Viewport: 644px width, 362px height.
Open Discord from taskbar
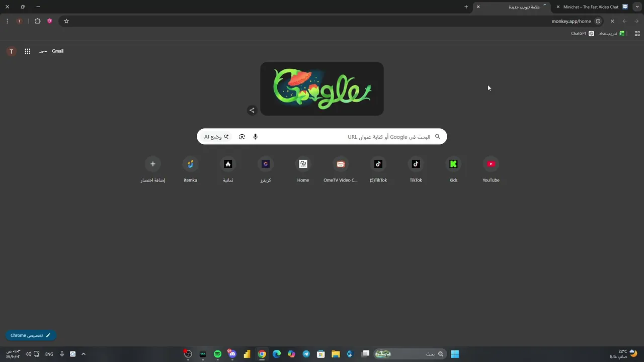point(232,354)
